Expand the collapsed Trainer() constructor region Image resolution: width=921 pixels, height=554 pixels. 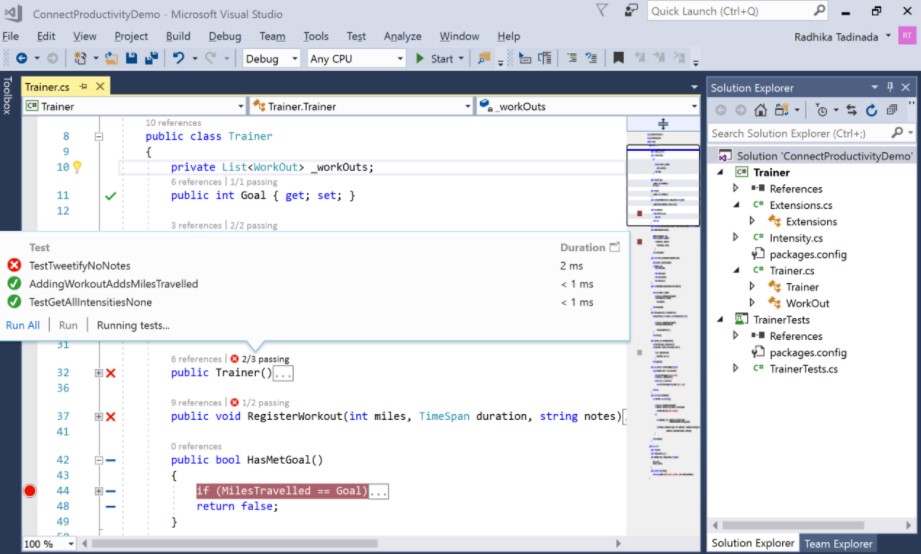99,373
